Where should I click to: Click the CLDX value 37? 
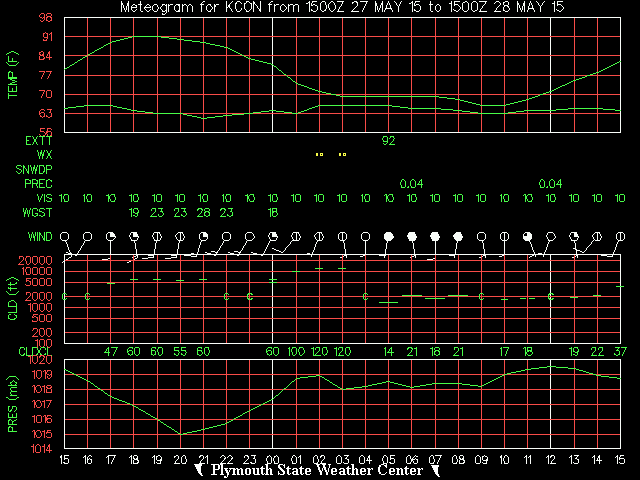pyautogui.click(x=620, y=352)
